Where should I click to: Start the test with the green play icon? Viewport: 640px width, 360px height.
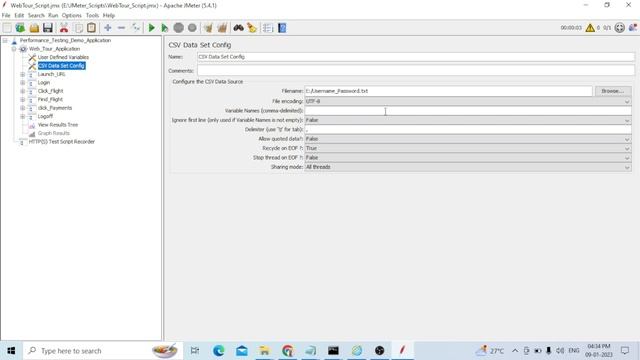[x=151, y=28]
